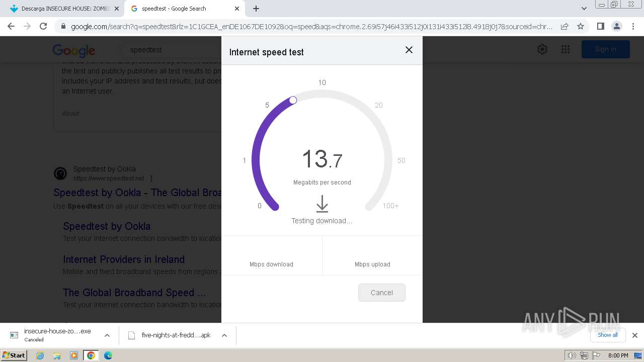
Task: Launch Internet Explorer from the taskbar
Action: (x=40, y=355)
